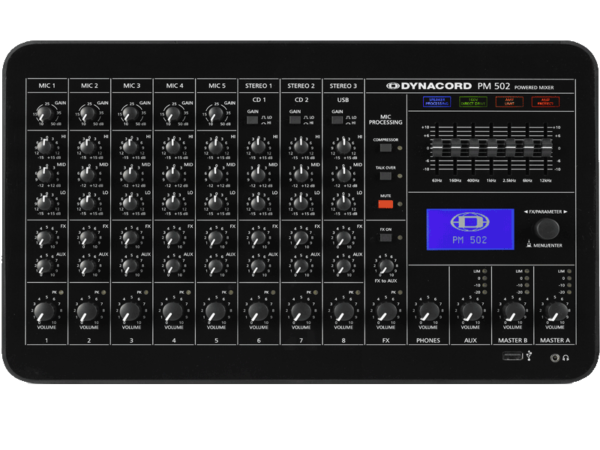Click the FX/Parameter Menu/Enter knob
This screenshot has width=600, height=450.
click(547, 229)
